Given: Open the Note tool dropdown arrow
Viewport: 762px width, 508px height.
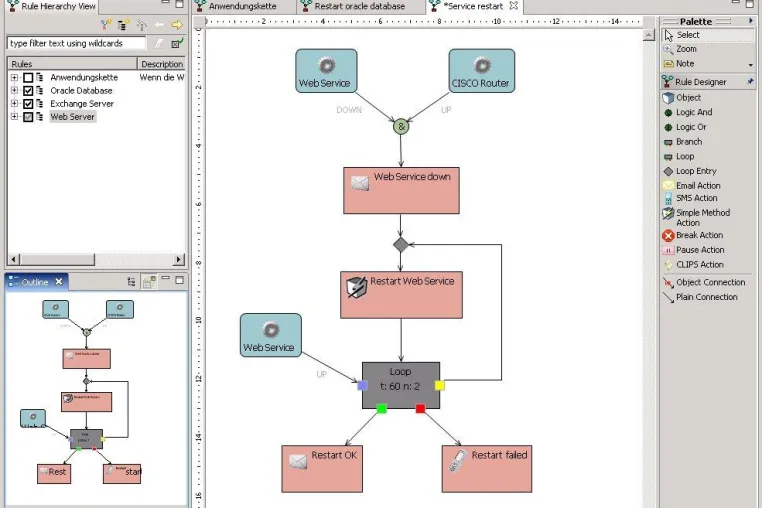Looking at the screenshot, I should (751, 65).
